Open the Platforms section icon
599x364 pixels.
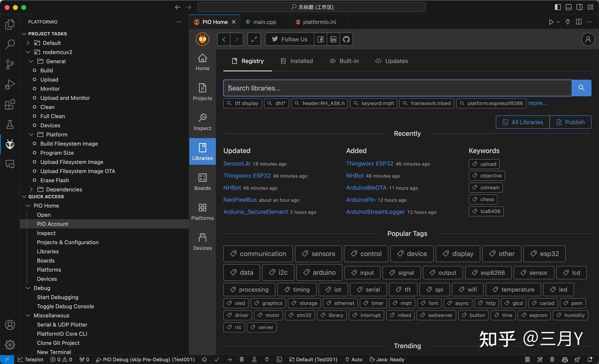click(202, 211)
